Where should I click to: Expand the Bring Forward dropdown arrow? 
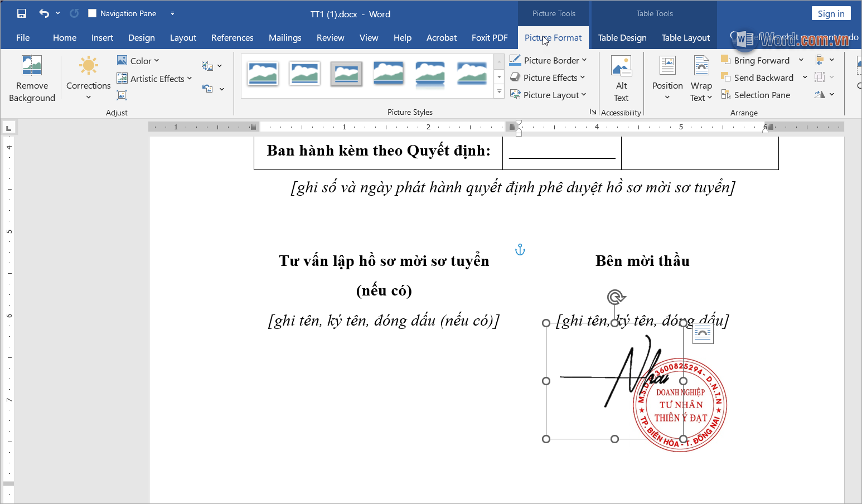(801, 60)
